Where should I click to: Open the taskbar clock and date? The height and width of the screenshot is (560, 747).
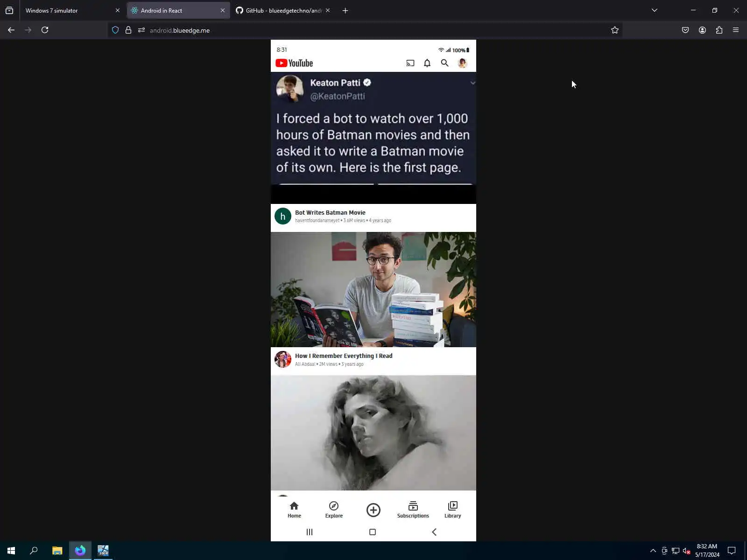[x=707, y=551]
